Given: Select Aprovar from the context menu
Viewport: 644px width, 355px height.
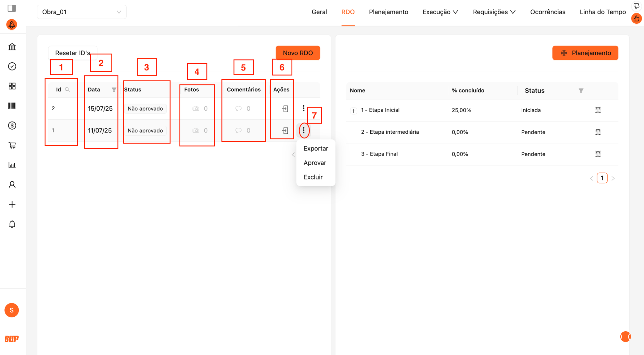Looking at the screenshot, I should 315,163.
